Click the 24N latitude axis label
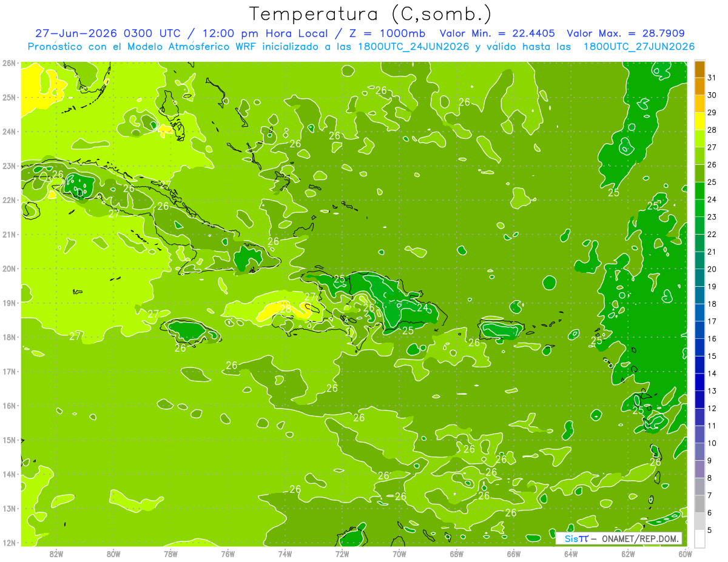 9,132
